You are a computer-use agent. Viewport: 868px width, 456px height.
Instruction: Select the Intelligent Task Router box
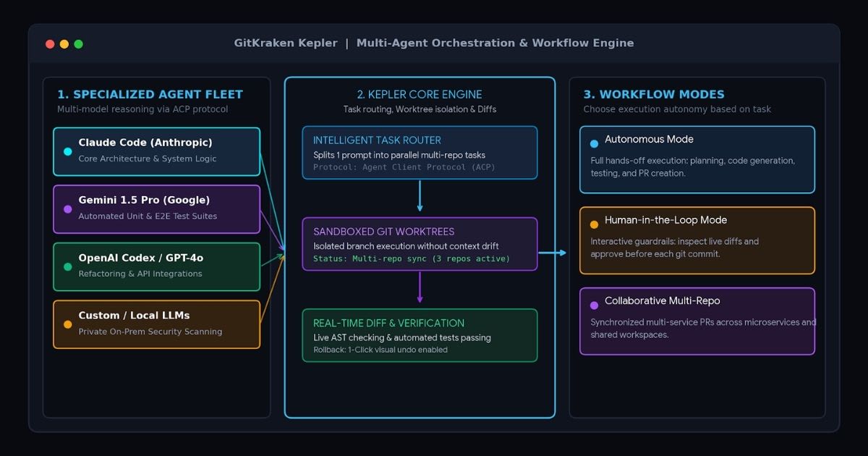420,153
